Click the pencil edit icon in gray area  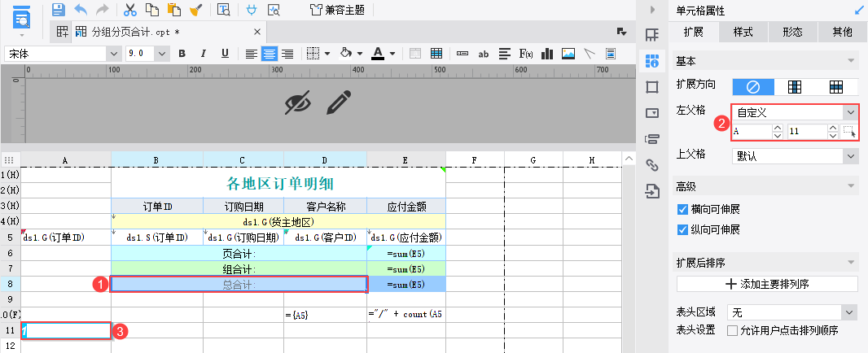(x=339, y=102)
